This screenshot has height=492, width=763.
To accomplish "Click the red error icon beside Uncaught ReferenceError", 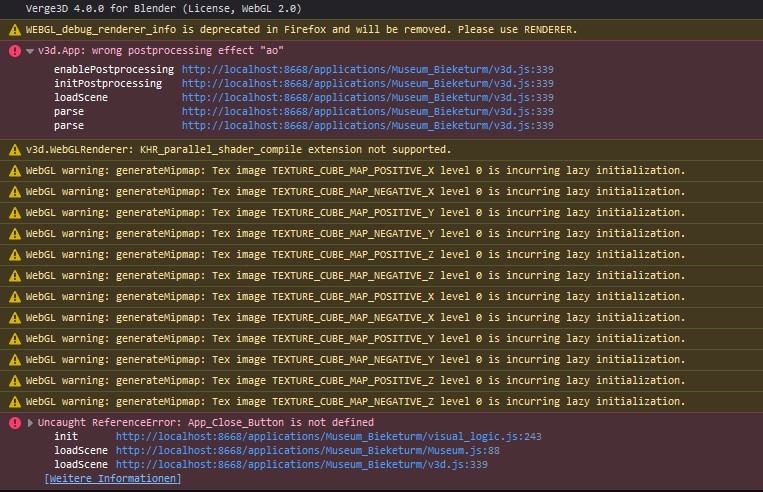I will point(15,422).
